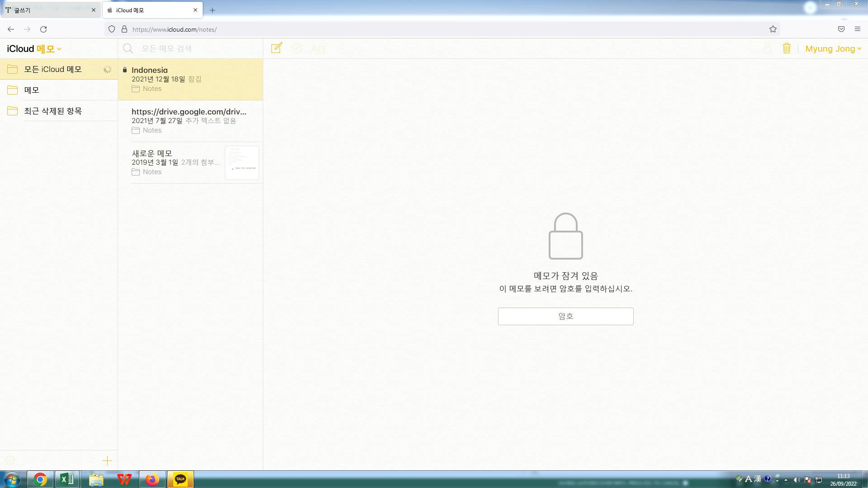The width and height of the screenshot is (868, 488).
Task: Open Myung Jong account menu
Action: [833, 48]
